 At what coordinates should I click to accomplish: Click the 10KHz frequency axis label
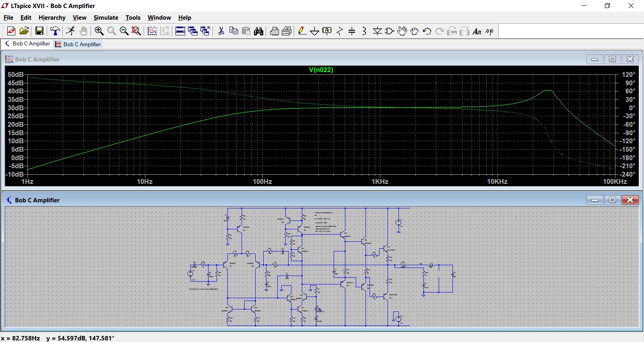click(497, 181)
